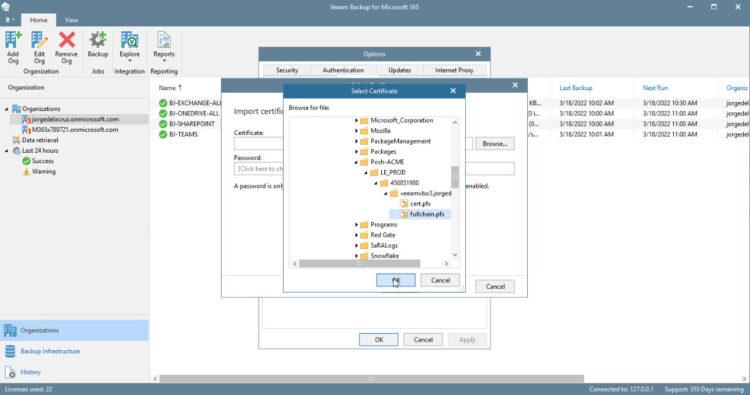750x395 pixels.
Task: Click the Remove Org red X icon
Action: pyautogui.click(x=66, y=40)
